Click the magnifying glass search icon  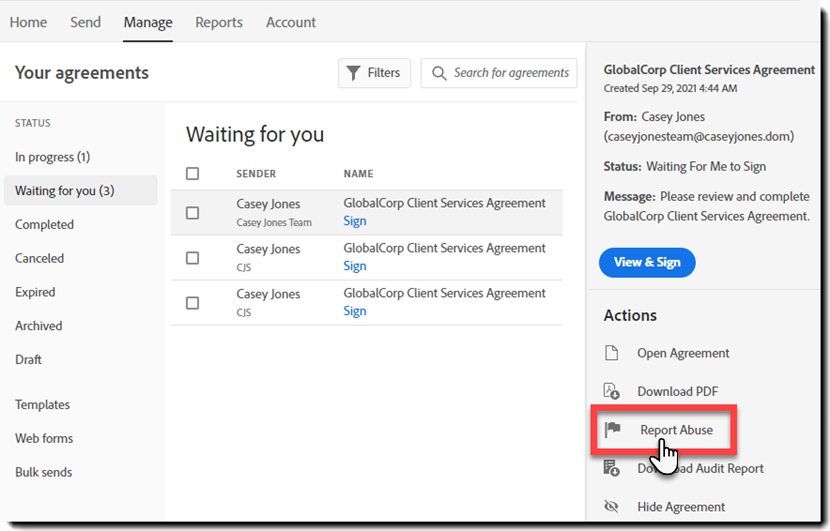point(439,73)
